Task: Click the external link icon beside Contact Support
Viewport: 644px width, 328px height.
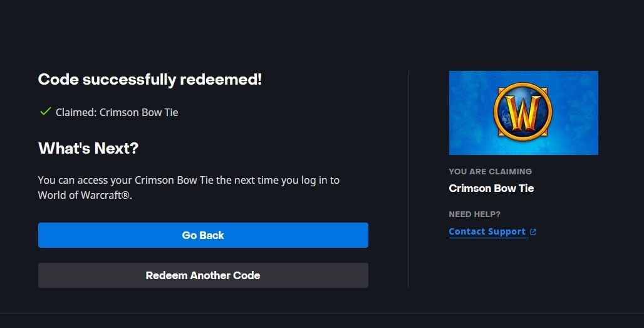Action: (533, 232)
